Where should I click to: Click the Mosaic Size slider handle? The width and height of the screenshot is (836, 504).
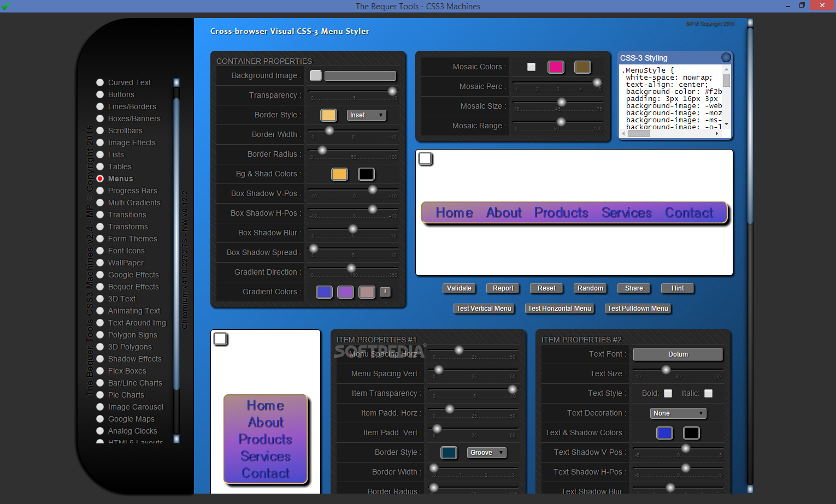click(x=561, y=102)
